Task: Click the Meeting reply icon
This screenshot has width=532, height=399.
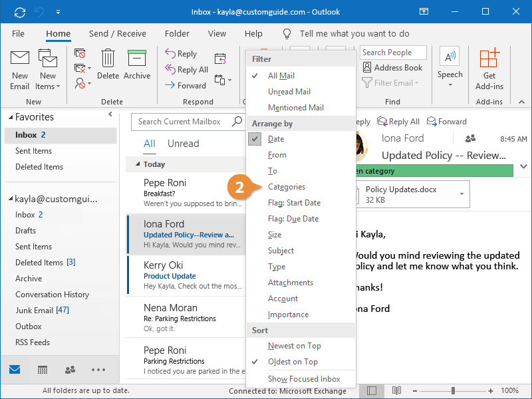Action: click(x=220, y=59)
